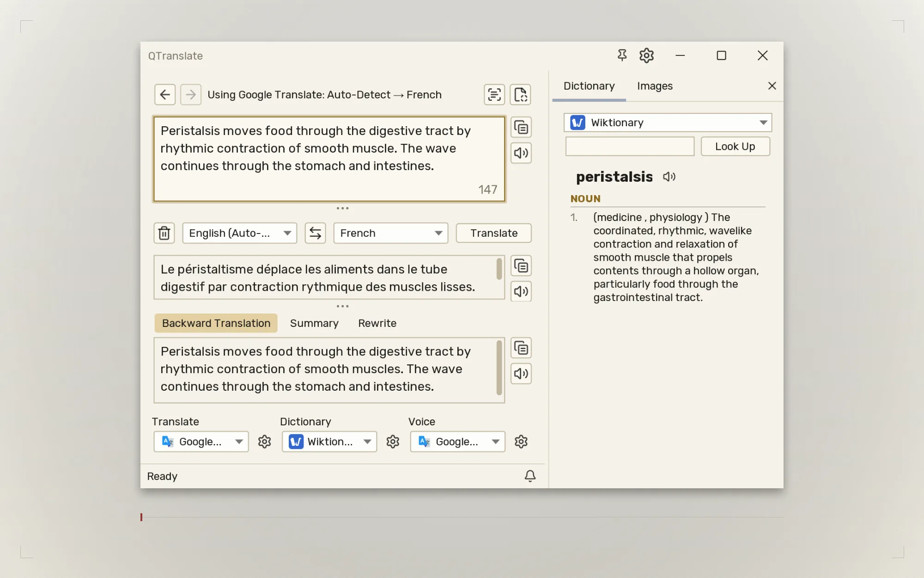
Task: Listen to the source text
Action: 521,153
